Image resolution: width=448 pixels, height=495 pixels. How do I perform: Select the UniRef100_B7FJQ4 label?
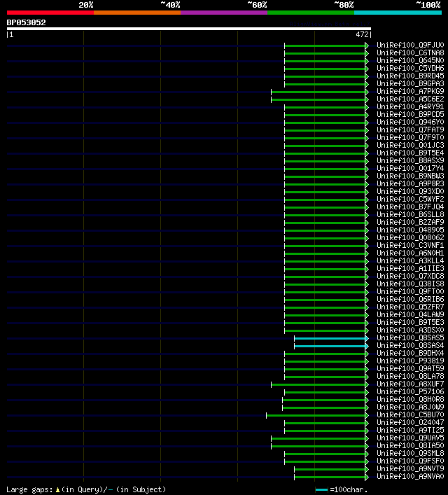click(410, 207)
